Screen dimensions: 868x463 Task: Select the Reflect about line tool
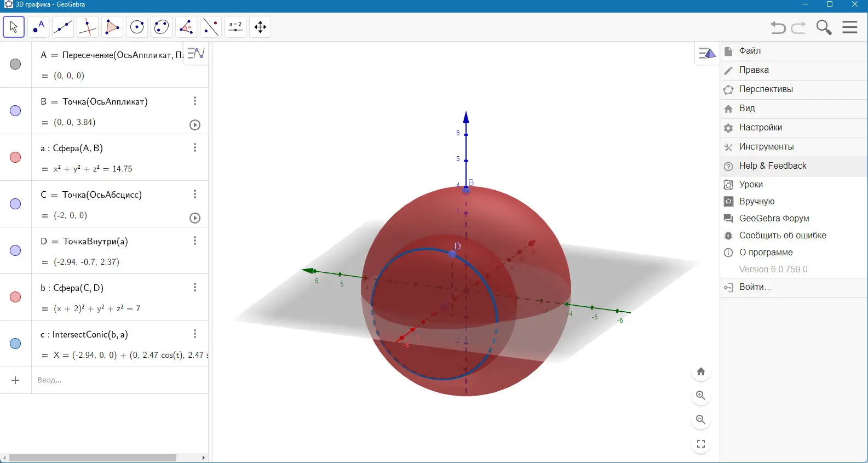(x=211, y=27)
